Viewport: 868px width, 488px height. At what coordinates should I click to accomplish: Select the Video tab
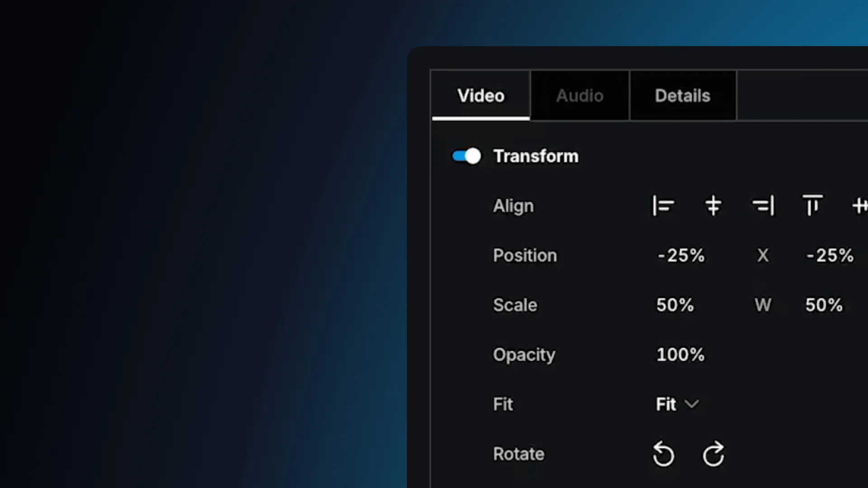click(x=481, y=96)
